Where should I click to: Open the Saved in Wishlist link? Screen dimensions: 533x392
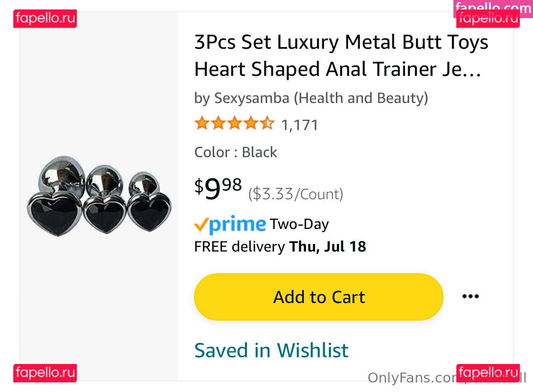pos(271,350)
